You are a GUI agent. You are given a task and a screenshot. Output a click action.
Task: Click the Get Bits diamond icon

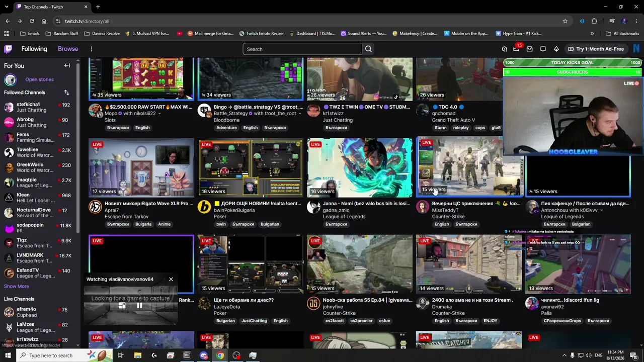[x=556, y=49]
